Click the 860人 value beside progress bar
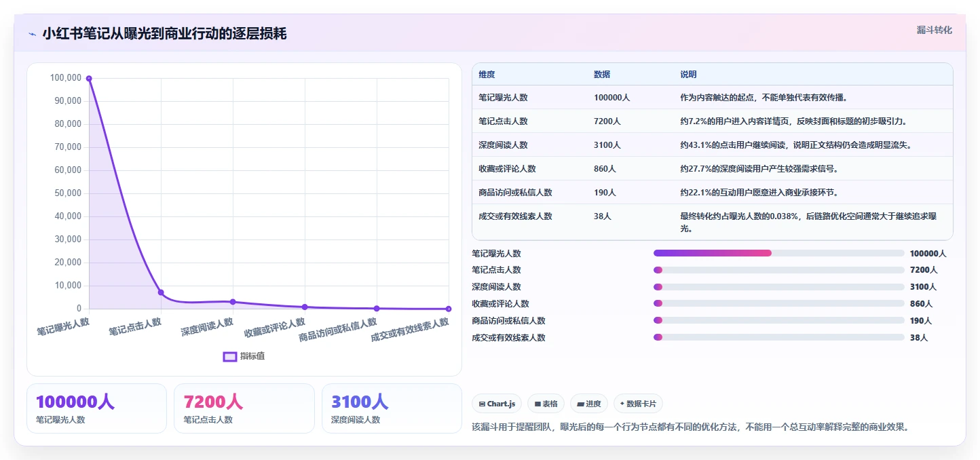This screenshot has width=980, height=460. 921,303
